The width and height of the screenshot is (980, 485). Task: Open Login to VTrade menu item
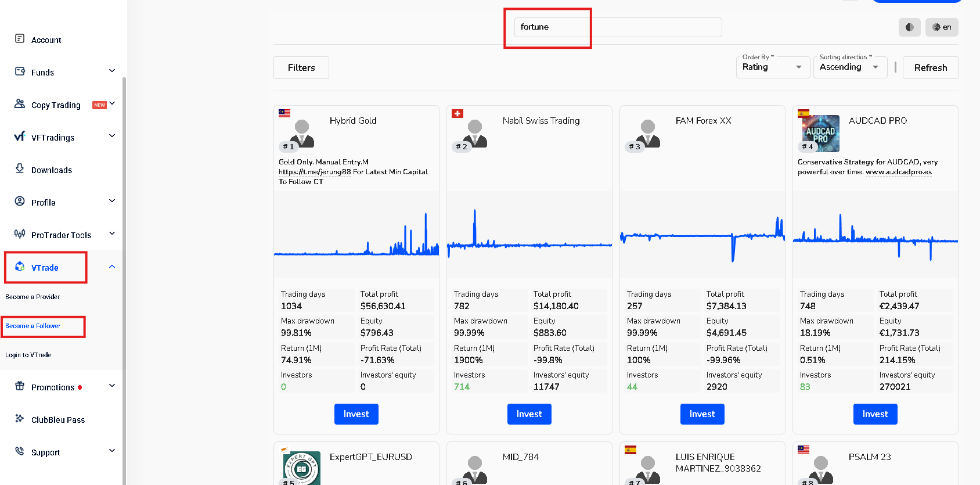(x=28, y=355)
